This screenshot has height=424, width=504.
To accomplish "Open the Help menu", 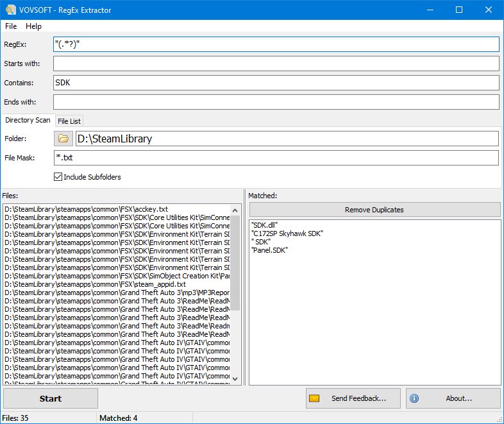I will tap(33, 26).
